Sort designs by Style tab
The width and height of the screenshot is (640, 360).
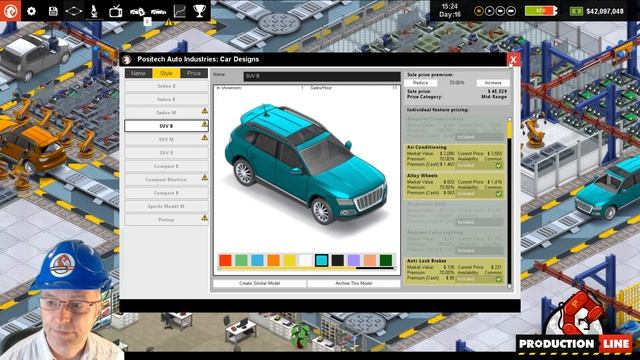166,73
